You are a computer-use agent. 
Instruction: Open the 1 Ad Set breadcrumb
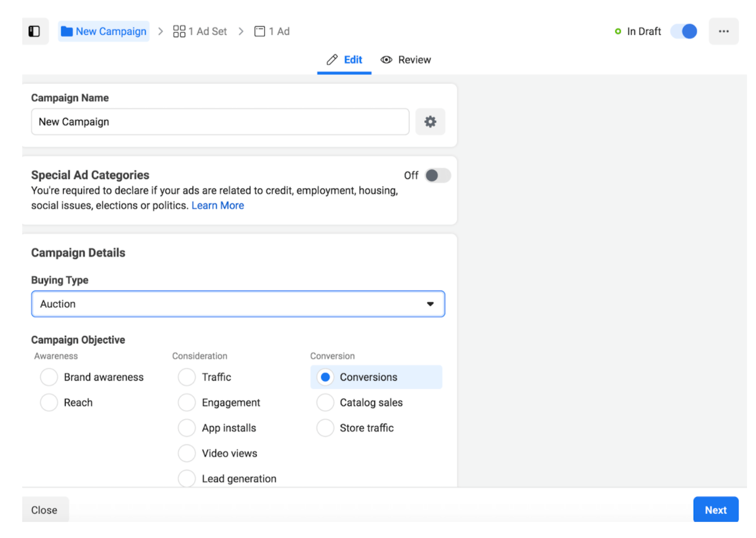coord(200,32)
